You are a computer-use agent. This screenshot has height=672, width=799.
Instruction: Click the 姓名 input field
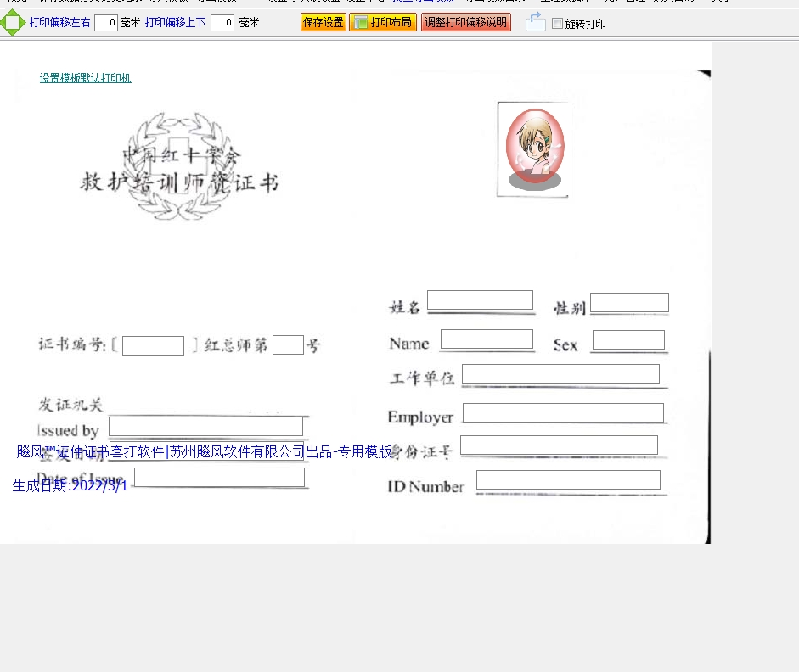pyautogui.click(x=480, y=300)
